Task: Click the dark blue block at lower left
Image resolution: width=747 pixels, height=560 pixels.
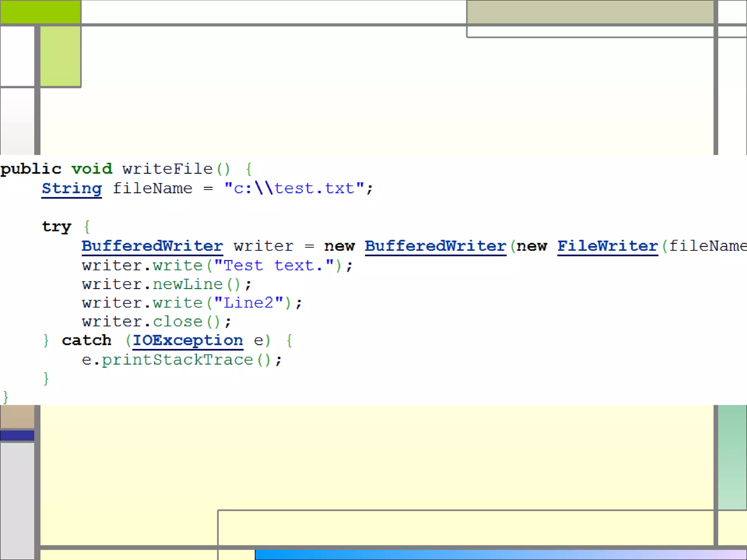Action: tap(17, 435)
